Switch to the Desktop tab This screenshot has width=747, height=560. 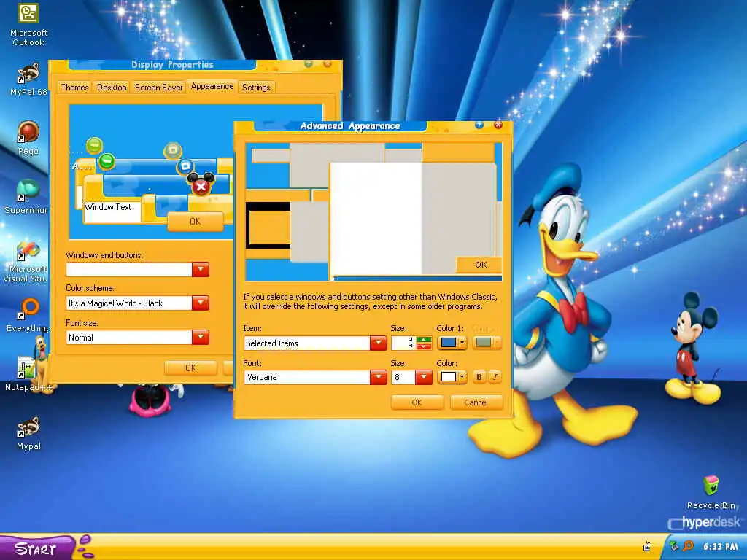click(112, 87)
